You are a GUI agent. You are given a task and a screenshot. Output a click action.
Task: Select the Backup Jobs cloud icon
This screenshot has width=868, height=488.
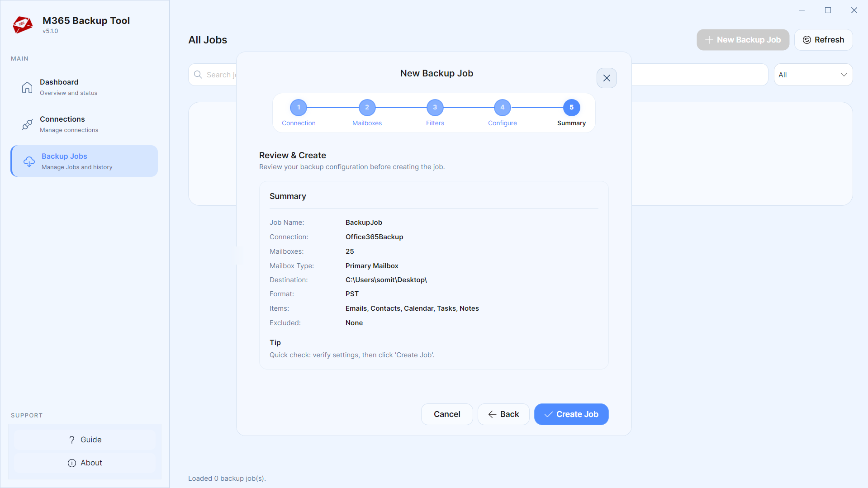[x=29, y=161]
